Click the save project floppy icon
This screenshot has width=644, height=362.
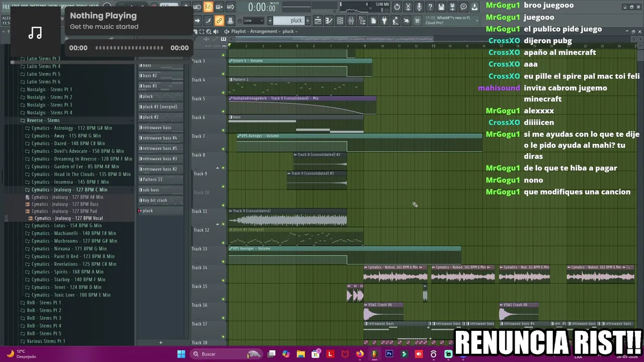click(441, 7)
